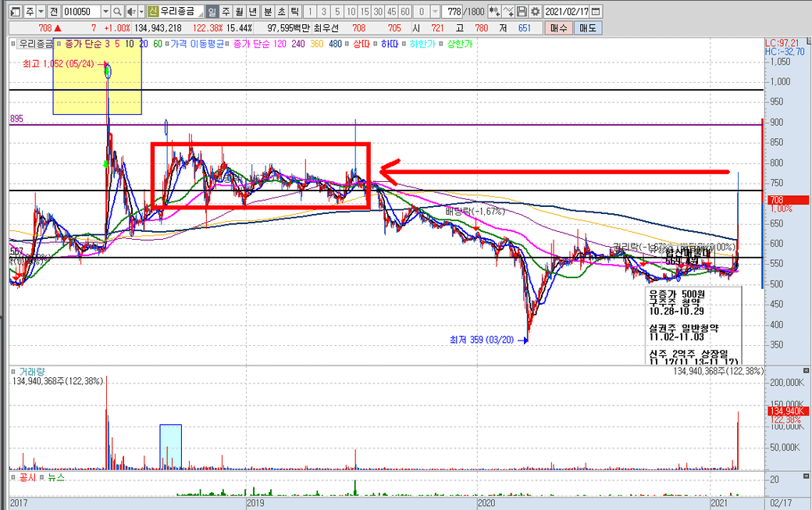Click the 매도 sell button
Image resolution: width=812 pixels, height=510 pixels.
(586, 28)
